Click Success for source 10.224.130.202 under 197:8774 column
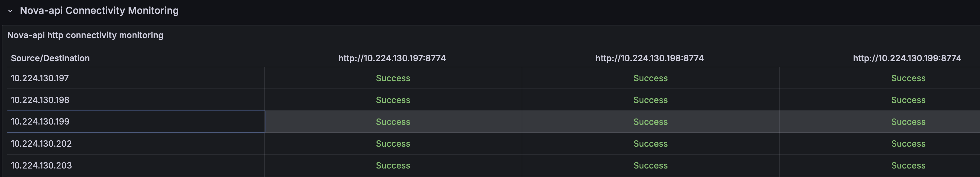Screen dimensions: 980x177 coord(393,143)
